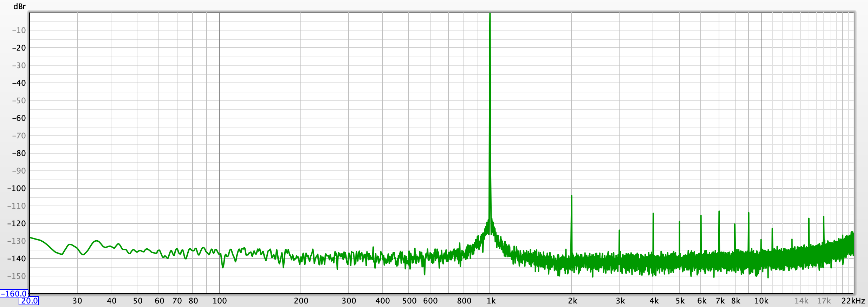Click the dBr axis unit label
868x307 pixels.
[x=19, y=6]
